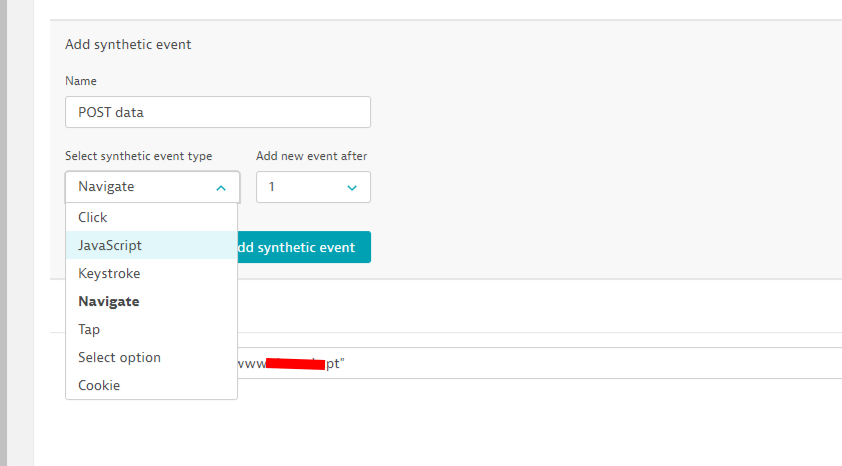Focus the Name field containing POST data

coord(217,112)
